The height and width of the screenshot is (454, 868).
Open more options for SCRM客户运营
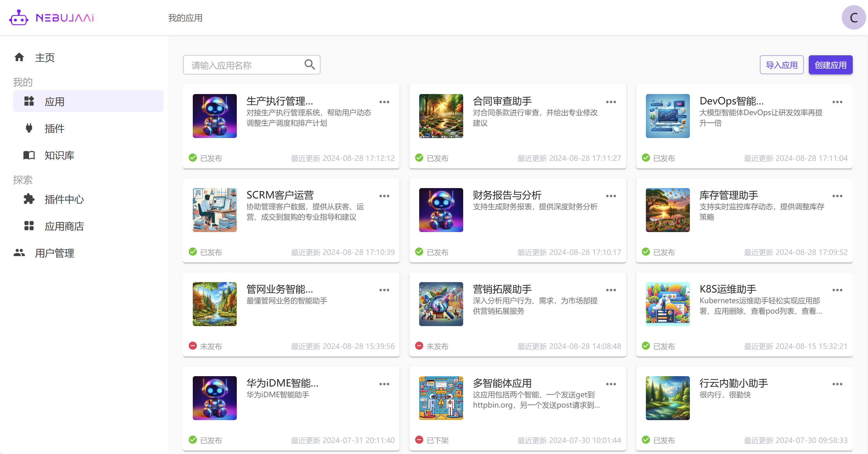pyautogui.click(x=384, y=196)
